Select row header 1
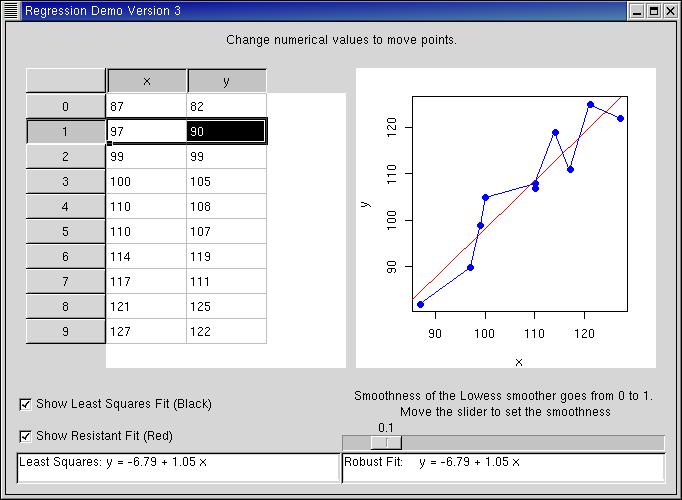 (x=66, y=131)
